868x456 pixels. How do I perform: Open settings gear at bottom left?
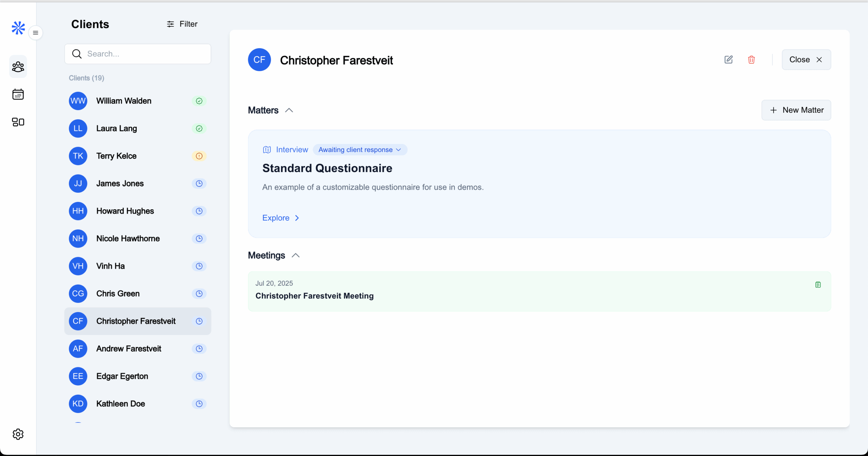click(18, 434)
